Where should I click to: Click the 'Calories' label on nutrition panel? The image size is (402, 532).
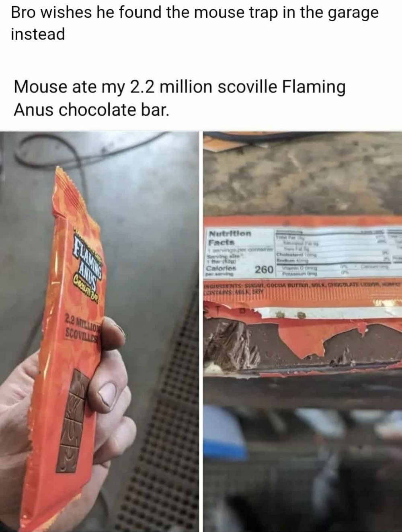[220, 268]
